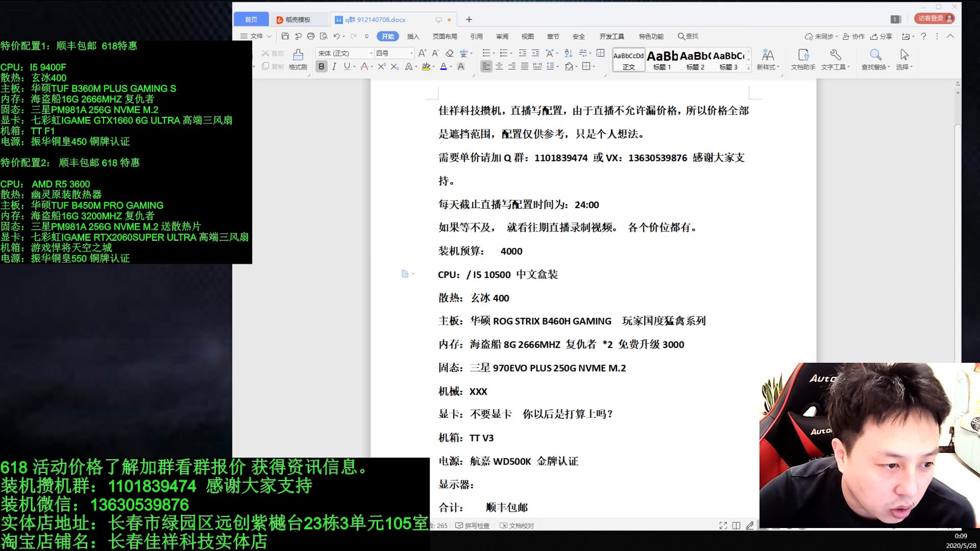Toggle Italic formatting
980x551 pixels.
pos(334,66)
